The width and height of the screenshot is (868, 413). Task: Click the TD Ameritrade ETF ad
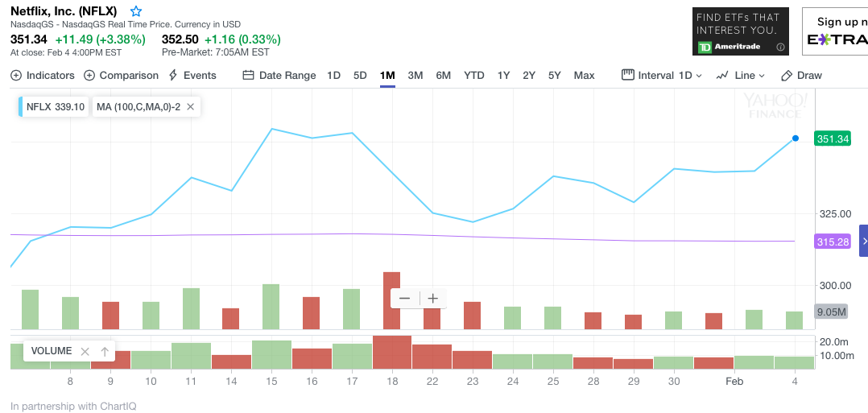pyautogui.click(x=740, y=31)
